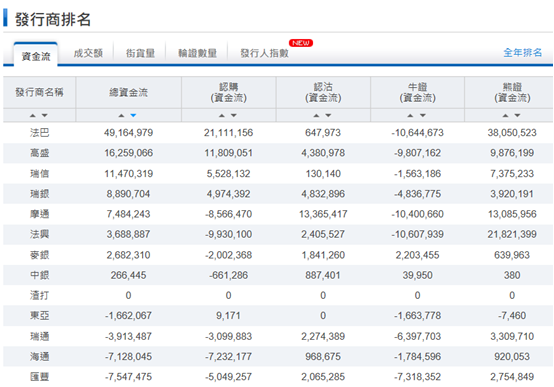This screenshot has height=387, width=554.
Task: Click the 牛證(資金流) column header
Action: (417, 93)
